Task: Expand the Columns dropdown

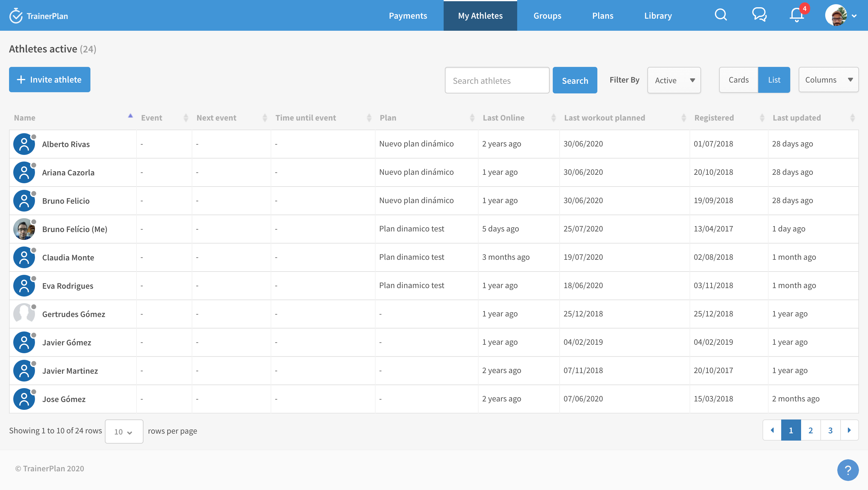Action: [x=828, y=80]
